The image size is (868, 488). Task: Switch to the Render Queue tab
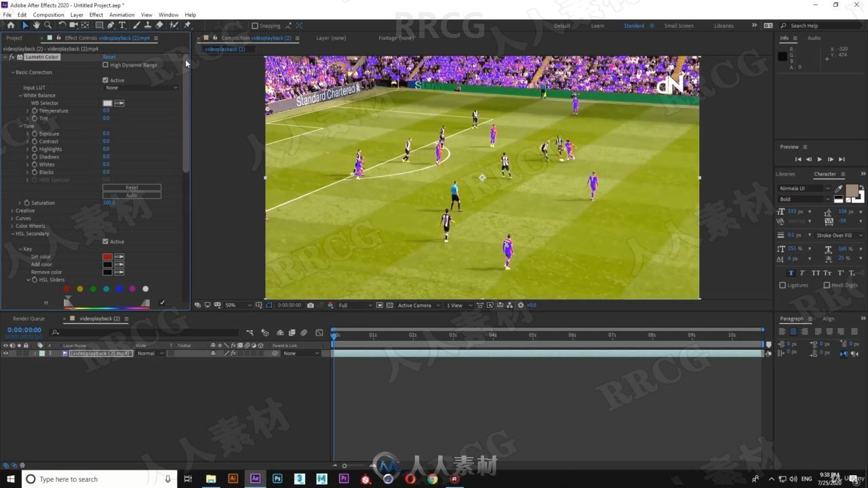point(28,319)
